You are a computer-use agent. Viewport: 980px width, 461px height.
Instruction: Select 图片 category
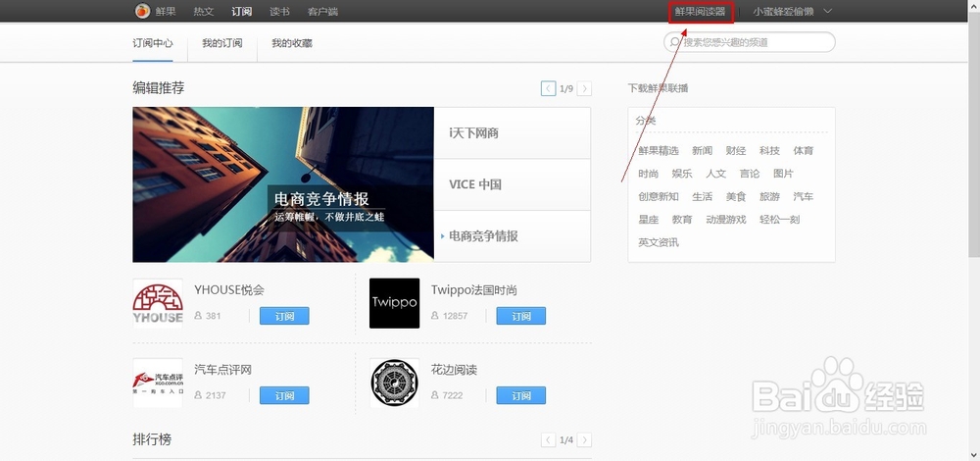click(783, 174)
